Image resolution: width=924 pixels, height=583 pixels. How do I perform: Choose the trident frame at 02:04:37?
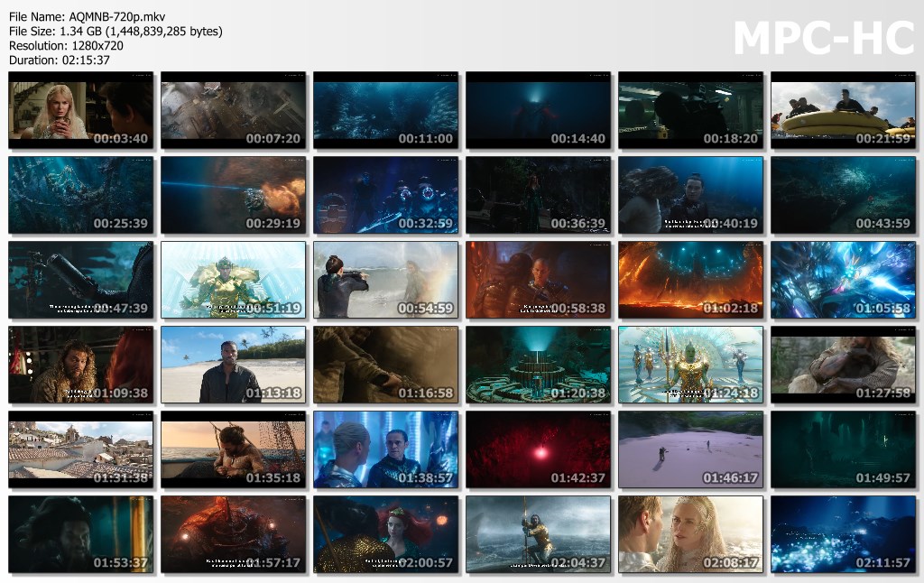(539, 534)
